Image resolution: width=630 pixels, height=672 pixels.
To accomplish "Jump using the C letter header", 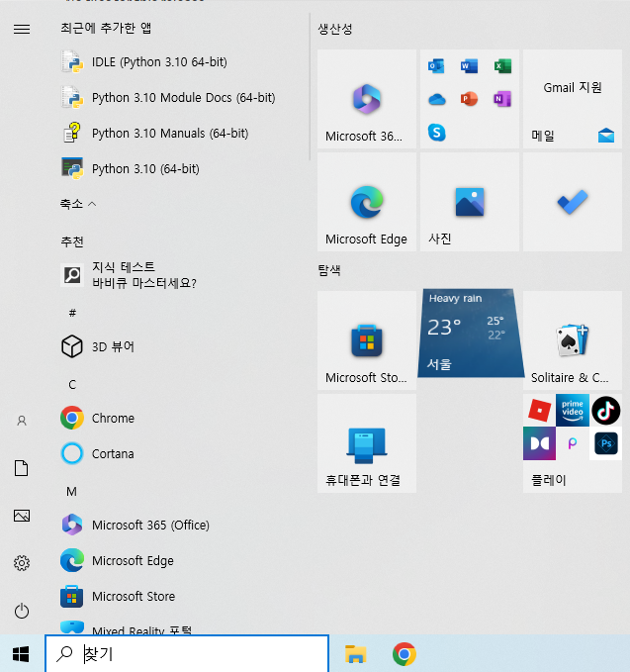I will 72,384.
